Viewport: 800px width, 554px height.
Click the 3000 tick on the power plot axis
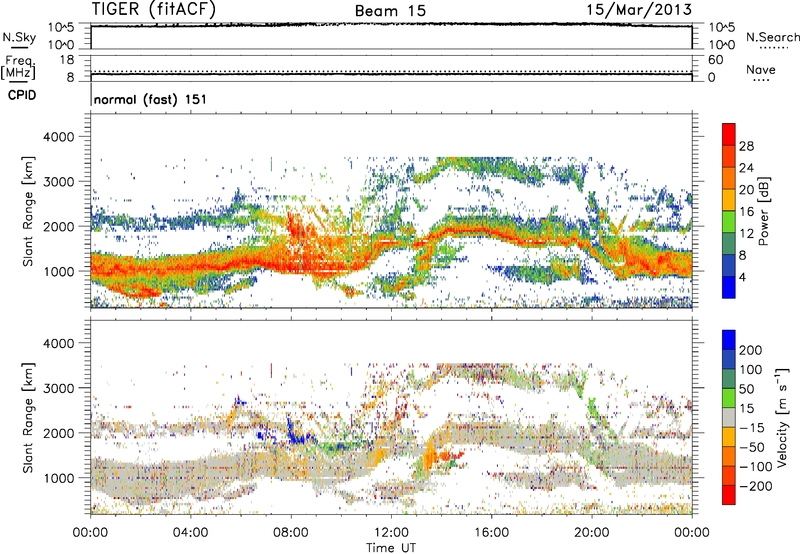coord(58,182)
